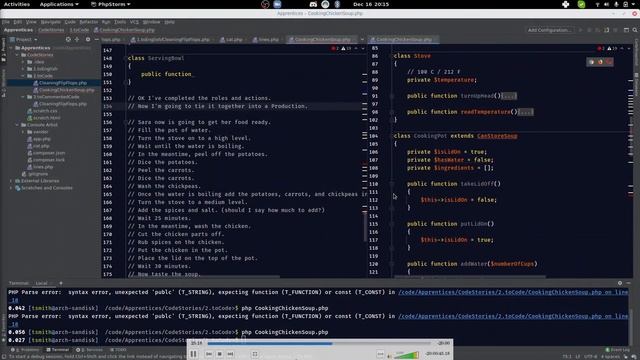Expand the 1.tokinglish folder
This screenshot has height=360, width=640.
(x=23, y=69)
